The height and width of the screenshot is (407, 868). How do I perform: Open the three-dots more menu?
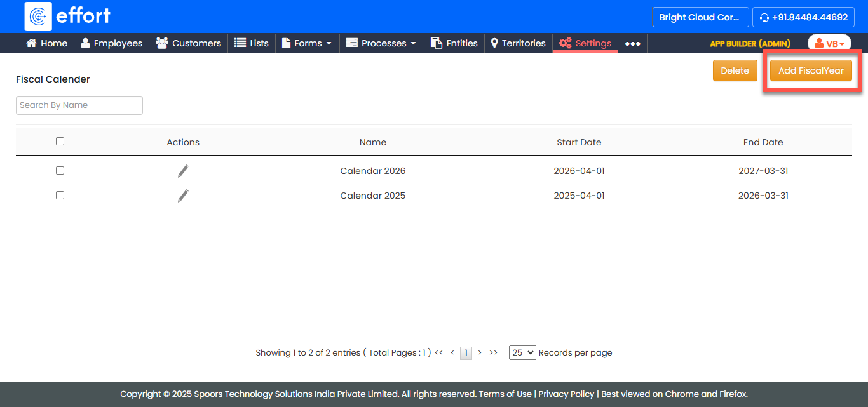pyautogui.click(x=632, y=43)
